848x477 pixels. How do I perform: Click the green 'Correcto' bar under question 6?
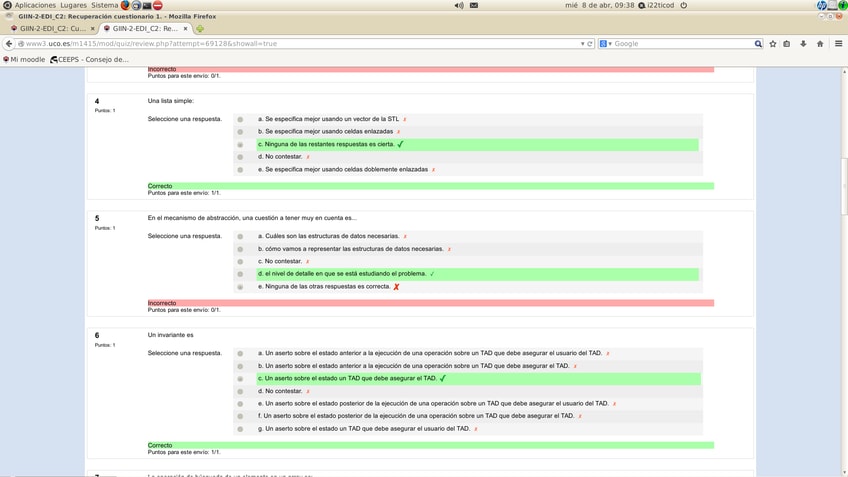coord(430,446)
